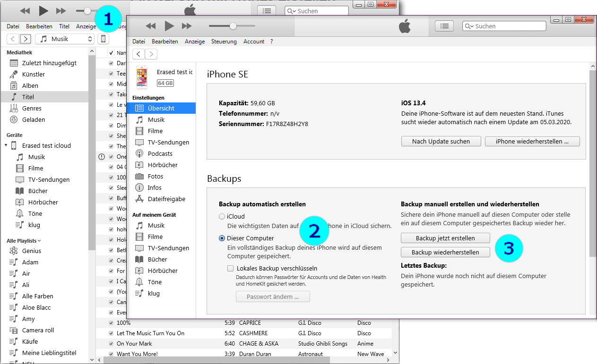Select TV-Sendungen under Einstellungen
The height and width of the screenshot is (364, 597).
(x=162, y=142)
